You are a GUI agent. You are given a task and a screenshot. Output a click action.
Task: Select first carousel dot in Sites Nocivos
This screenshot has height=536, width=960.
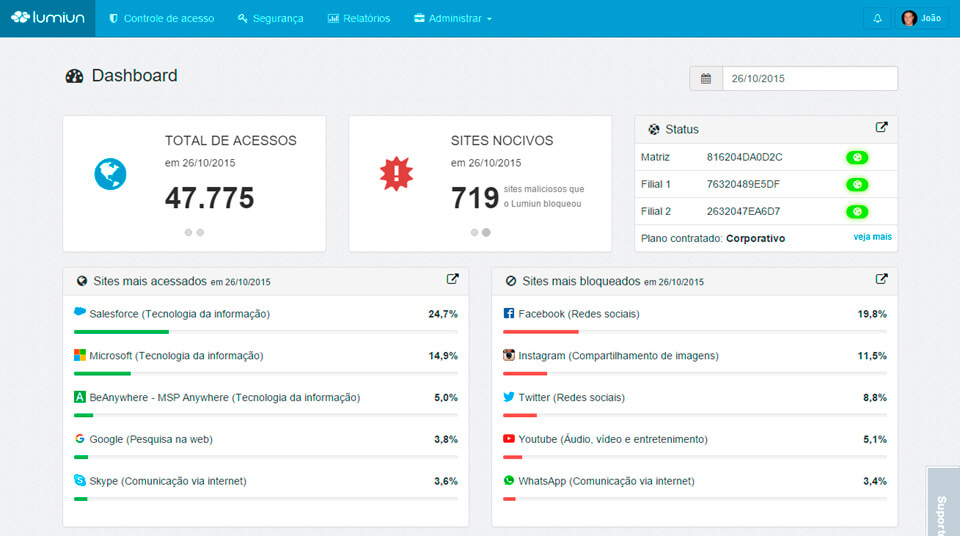pos(474,232)
